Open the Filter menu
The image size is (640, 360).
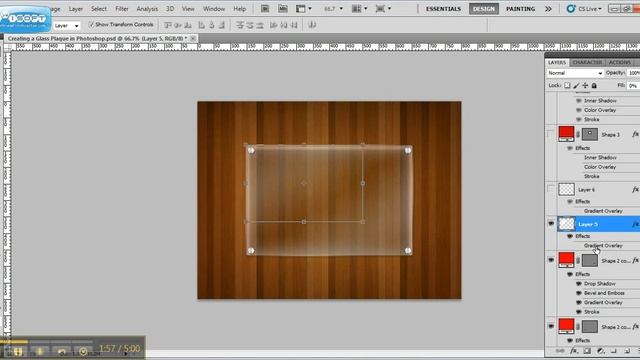(x=122, y=9)
